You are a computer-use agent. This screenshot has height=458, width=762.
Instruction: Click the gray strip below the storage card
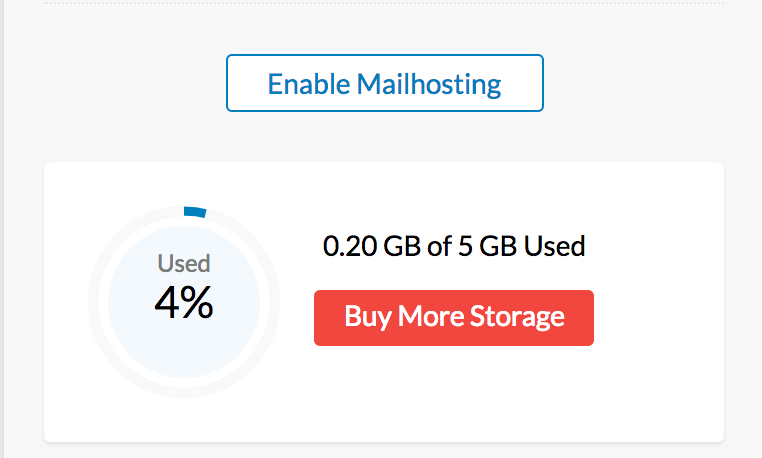coord(384,450)
